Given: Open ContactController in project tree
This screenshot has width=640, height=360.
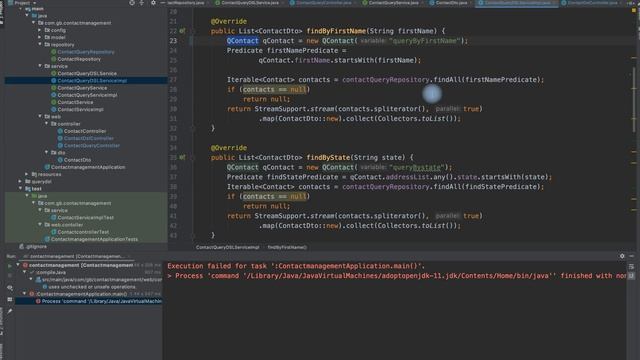Looking at the screenshot, I should pos(85,131).
